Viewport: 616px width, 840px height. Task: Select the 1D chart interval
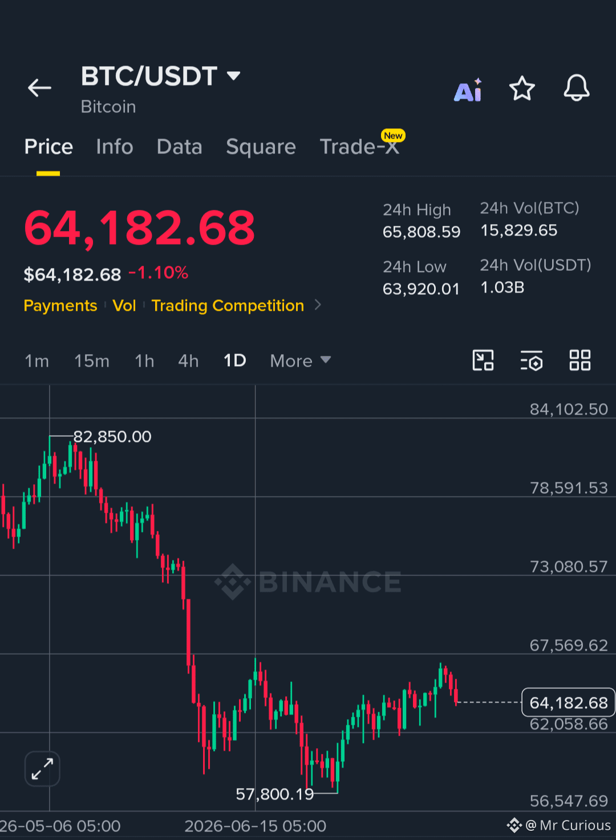tap(235, 361)
